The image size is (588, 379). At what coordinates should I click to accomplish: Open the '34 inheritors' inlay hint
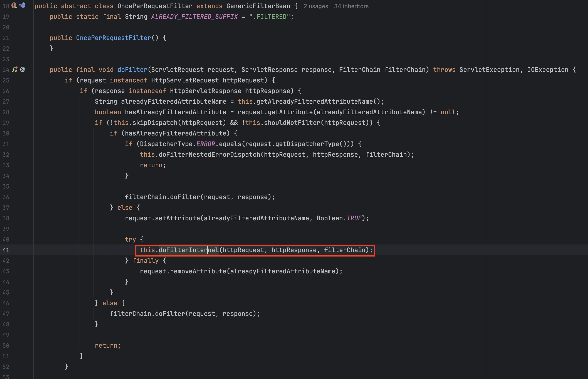point(351,6)
